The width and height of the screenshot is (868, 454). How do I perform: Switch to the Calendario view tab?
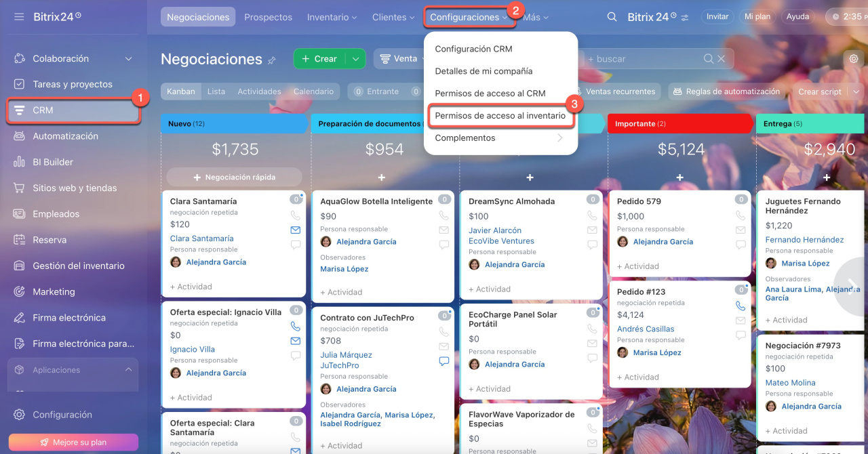coord(313,91)
